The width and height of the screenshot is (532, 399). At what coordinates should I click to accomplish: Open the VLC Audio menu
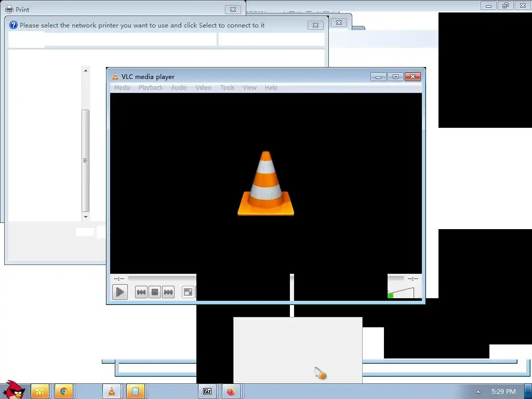[179, 87]
